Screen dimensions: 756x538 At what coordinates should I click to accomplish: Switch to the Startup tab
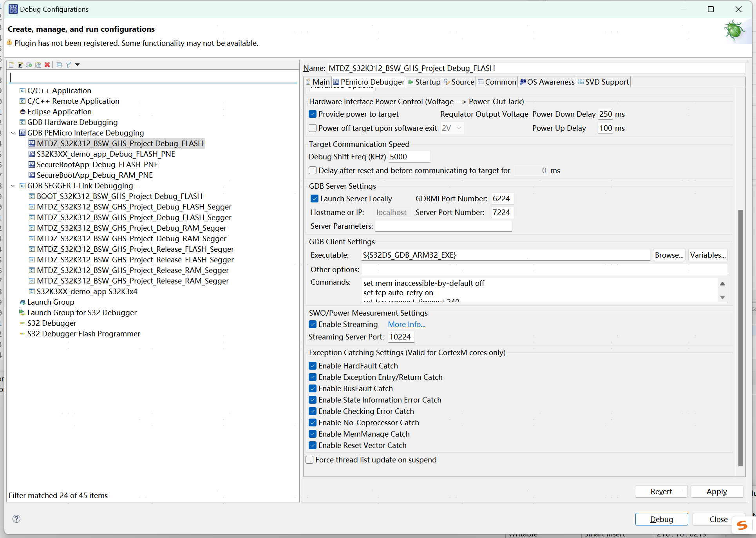424,82
